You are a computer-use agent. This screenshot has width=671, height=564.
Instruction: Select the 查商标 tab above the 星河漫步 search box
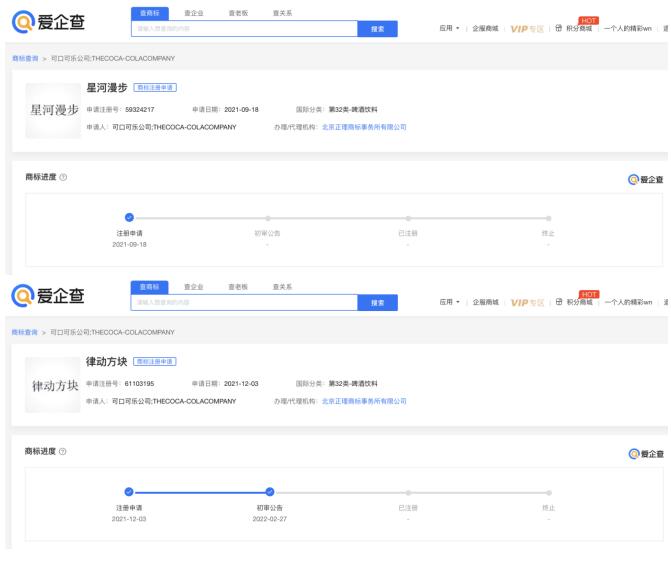(x=150, y=14)
